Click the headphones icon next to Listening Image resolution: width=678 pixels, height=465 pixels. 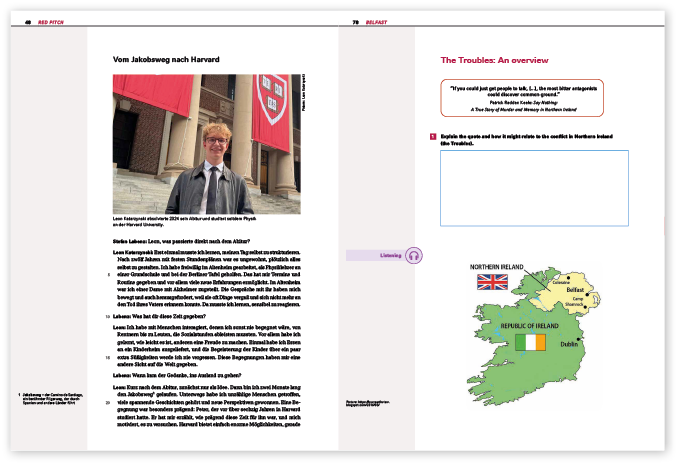(415, 255)
